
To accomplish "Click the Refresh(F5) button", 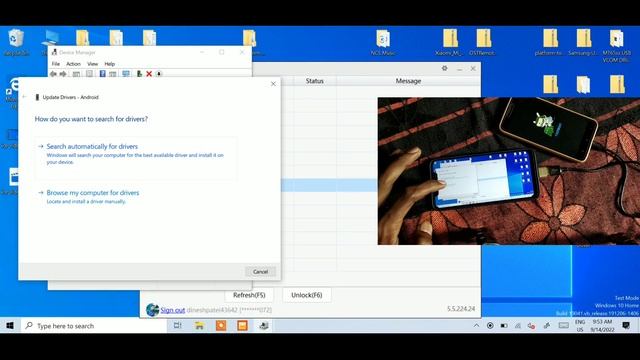I will tap(249, 295).
